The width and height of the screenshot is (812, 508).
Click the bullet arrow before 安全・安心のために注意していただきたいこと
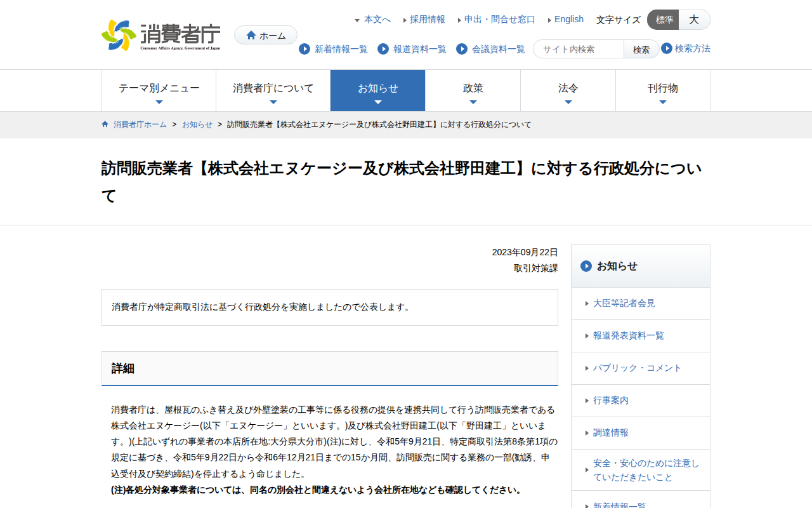[x=587, y=471]
